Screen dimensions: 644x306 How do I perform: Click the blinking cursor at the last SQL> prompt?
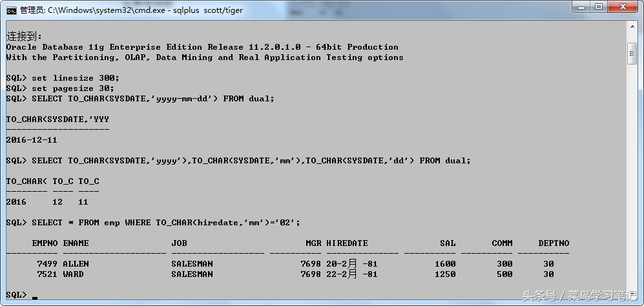tap(35, 297)
